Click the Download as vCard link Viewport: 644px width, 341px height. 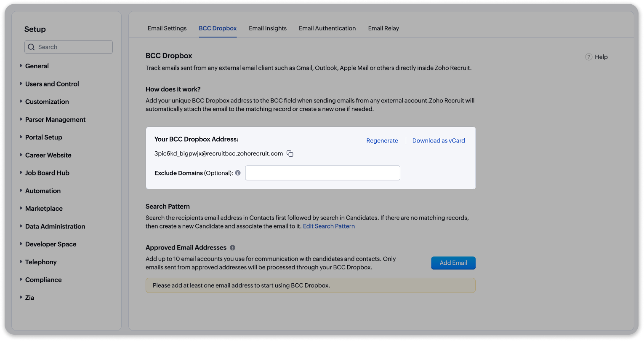tap(439, 141)
